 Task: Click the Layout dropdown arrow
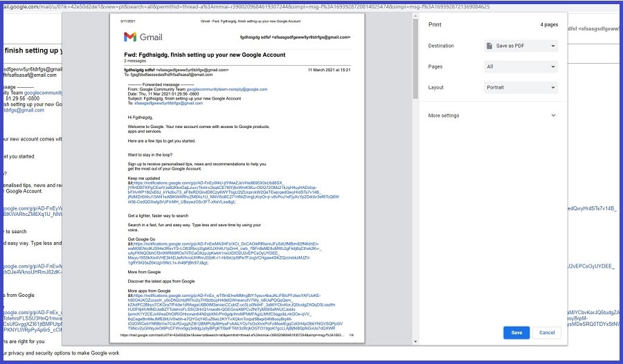[552, 87]
